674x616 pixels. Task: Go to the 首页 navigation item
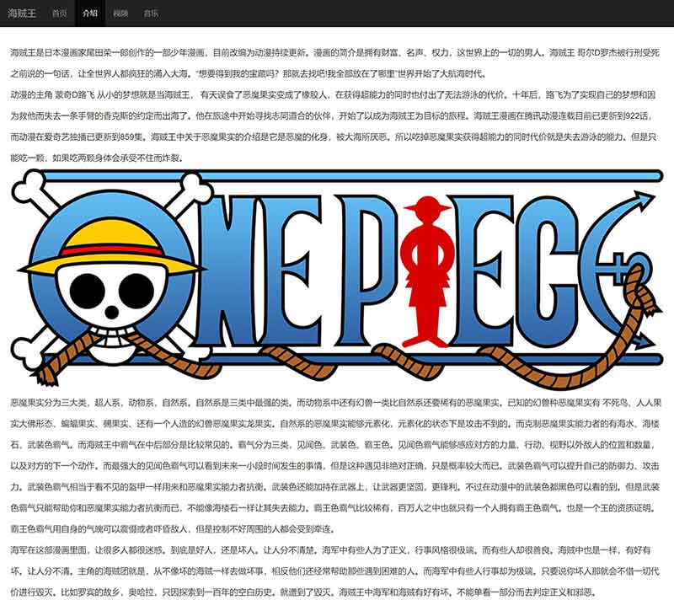click(x=59, y=13)
